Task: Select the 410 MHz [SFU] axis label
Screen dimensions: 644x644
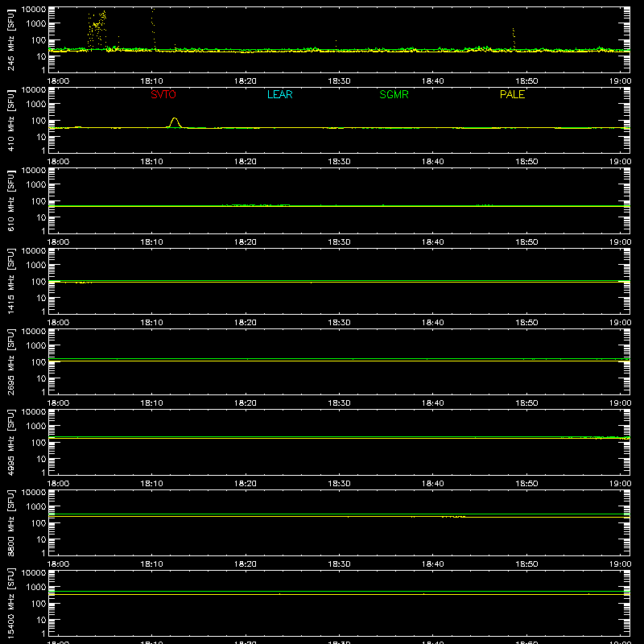Action: coord(11,120)
